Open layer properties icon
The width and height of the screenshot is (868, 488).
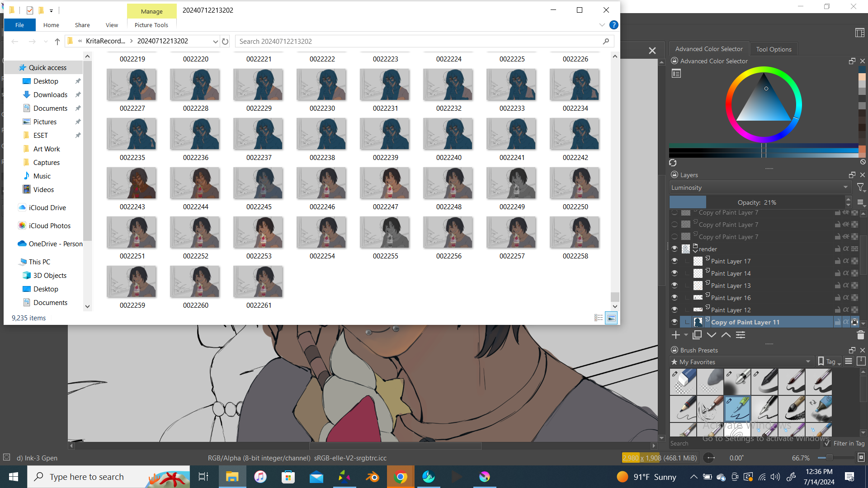[741, 335]
